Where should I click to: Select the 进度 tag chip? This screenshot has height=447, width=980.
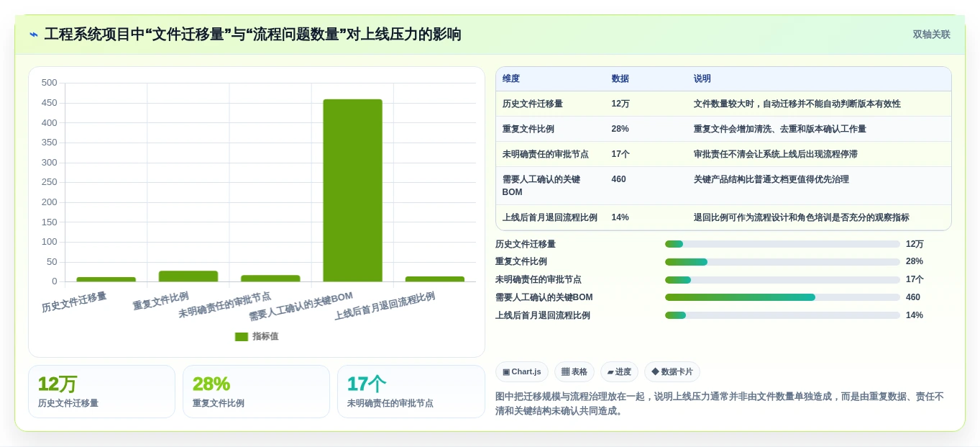(619, 371)
